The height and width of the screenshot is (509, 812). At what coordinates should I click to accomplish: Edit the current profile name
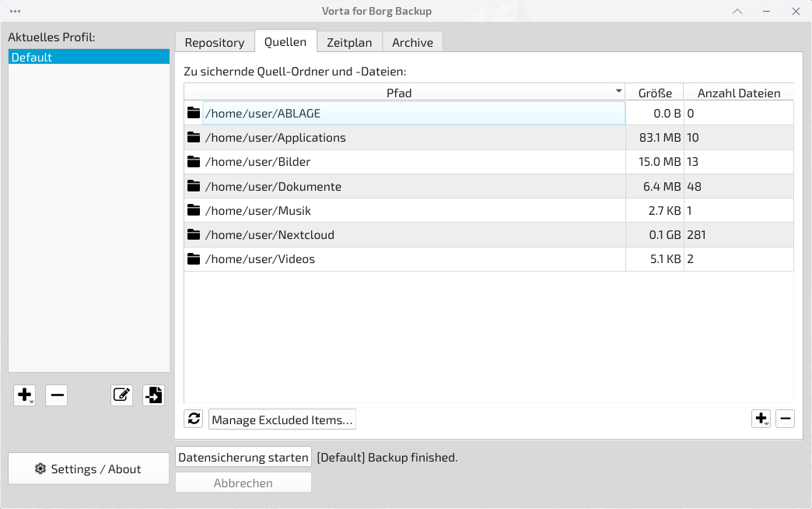[121, 395]
